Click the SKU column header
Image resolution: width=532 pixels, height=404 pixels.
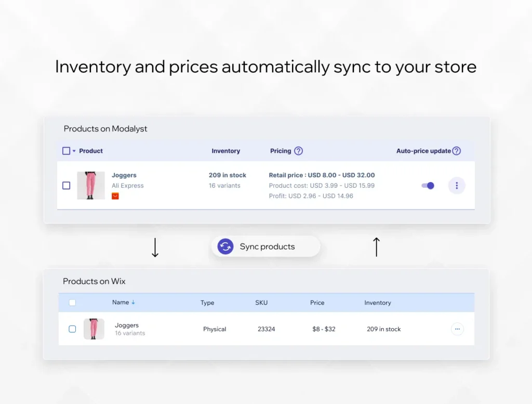click(261, 303)
